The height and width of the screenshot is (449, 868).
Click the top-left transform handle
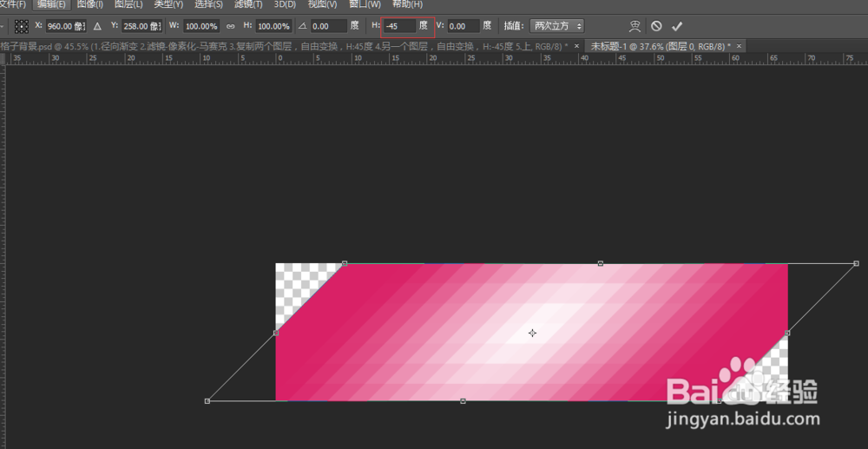click(x=345, y=263)
